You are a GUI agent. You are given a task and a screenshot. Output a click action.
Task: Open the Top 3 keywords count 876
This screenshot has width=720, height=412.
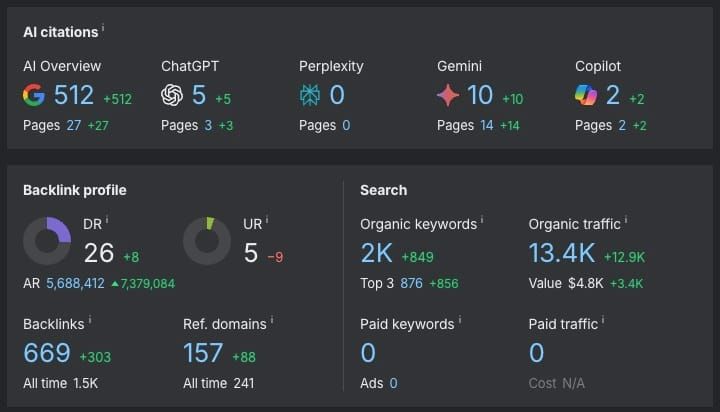pos(411,284)
